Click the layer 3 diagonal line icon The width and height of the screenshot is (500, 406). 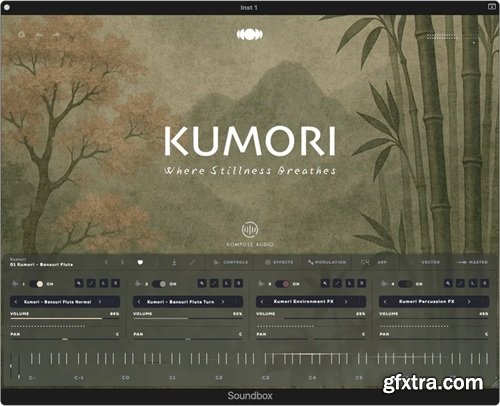coord(337,284)
